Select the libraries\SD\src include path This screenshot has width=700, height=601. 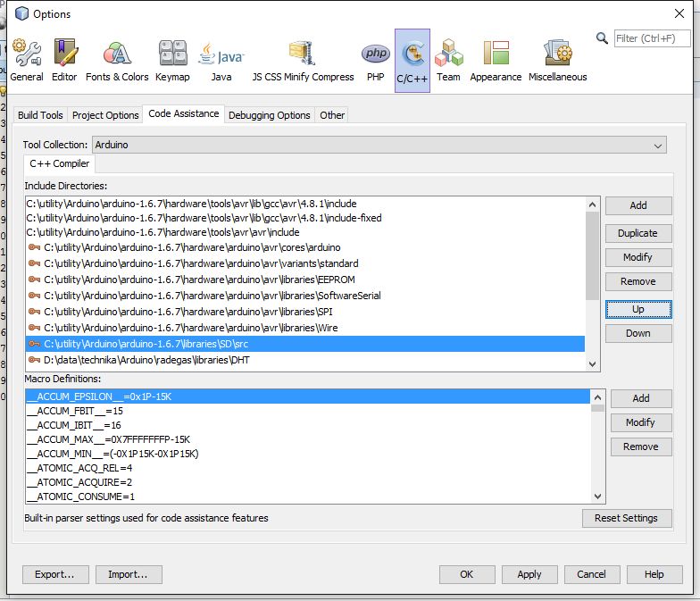[305, 344]
